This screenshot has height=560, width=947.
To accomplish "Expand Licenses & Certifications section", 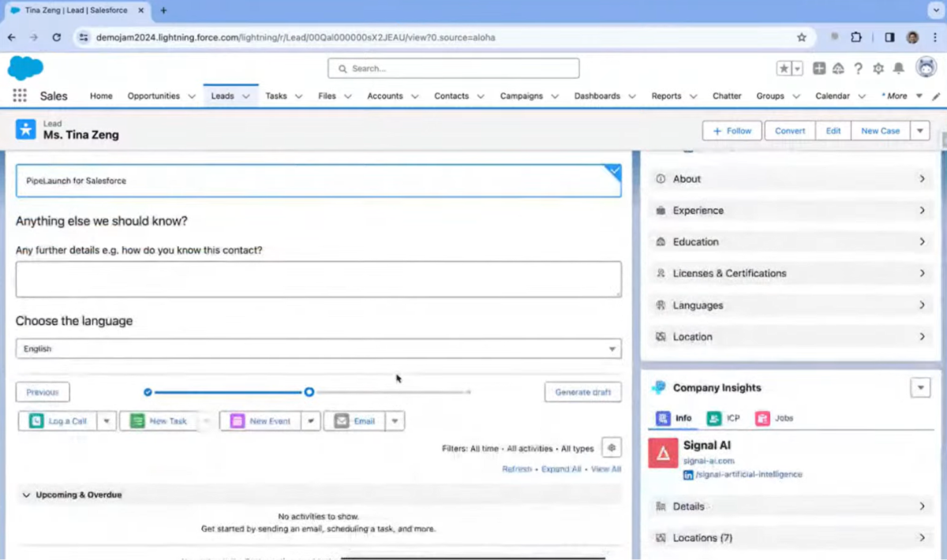I will pos(790,274).
